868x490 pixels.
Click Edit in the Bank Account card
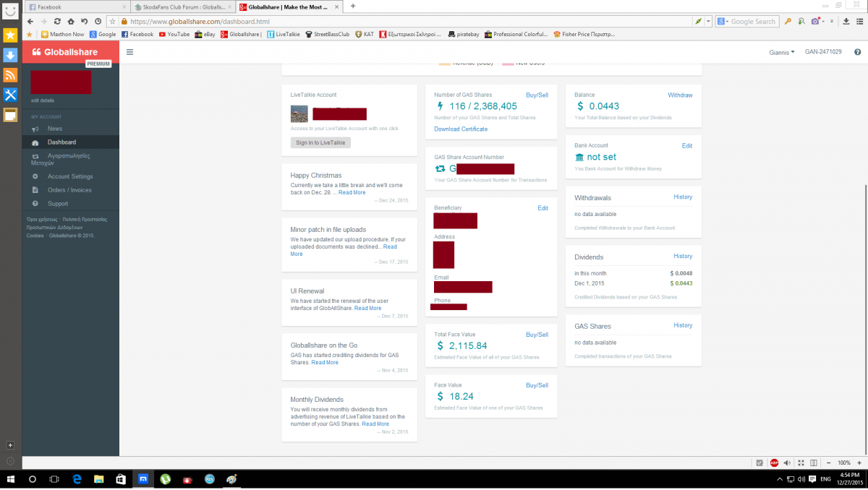pos(687,146)
